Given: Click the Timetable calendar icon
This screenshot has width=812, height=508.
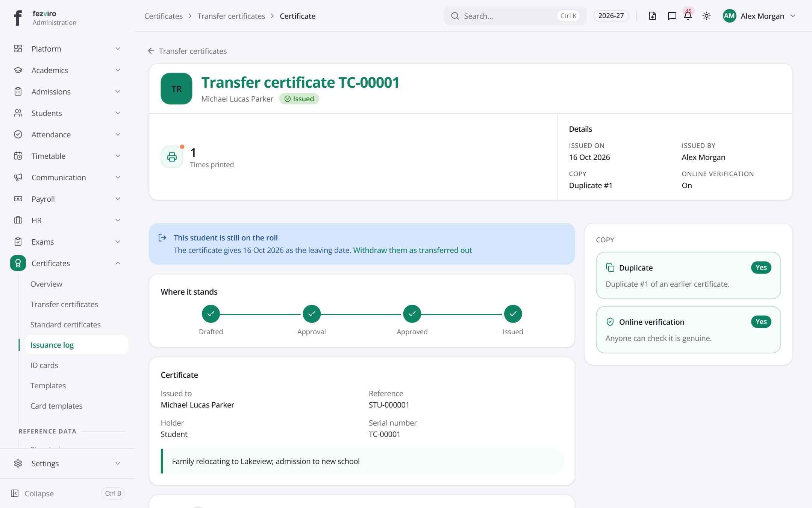Looking at the screenshot, I should coord(18,156).
